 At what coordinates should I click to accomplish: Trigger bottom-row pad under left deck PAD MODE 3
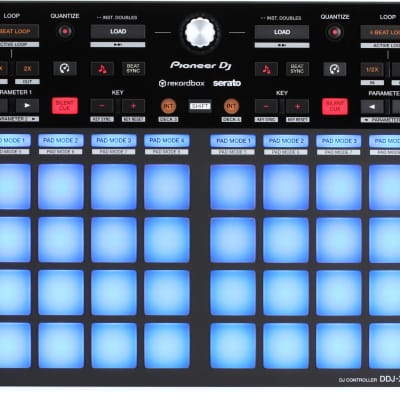click(114, 346)
